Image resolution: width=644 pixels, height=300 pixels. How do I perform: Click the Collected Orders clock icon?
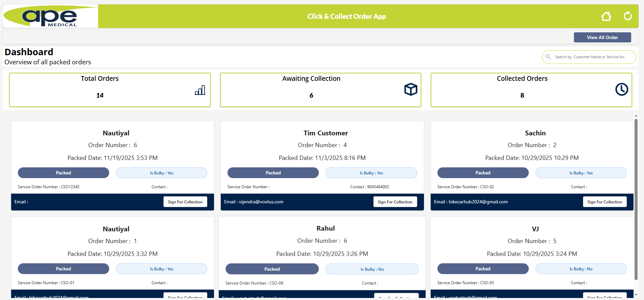pos(621,89)
